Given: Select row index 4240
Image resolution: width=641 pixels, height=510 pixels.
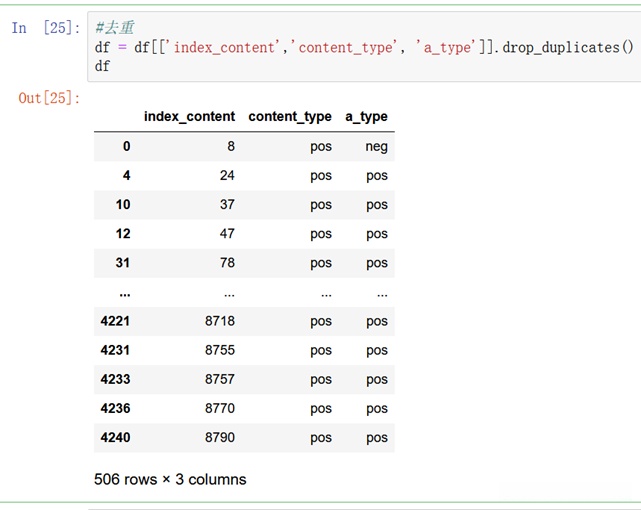Looking at the screenshot, I should (115, 437).
